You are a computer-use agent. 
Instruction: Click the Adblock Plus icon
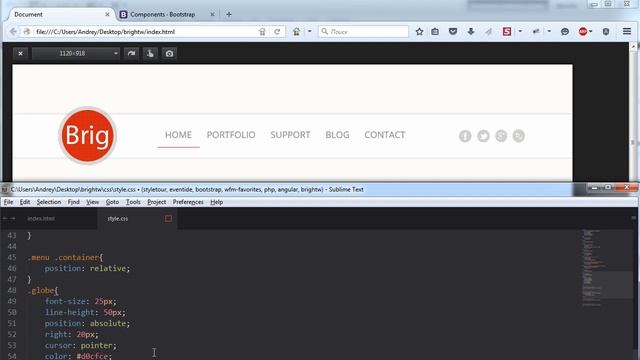[583, 31]
